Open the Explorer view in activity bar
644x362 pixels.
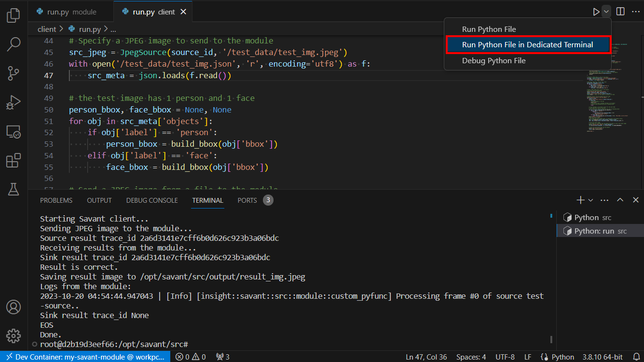tap(14, 15)
